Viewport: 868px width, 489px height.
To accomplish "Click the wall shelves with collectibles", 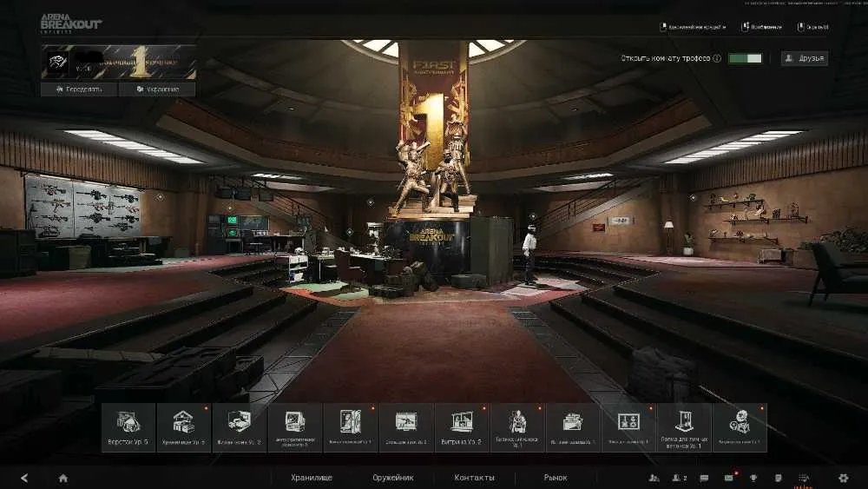I will [x=756, y=219].
